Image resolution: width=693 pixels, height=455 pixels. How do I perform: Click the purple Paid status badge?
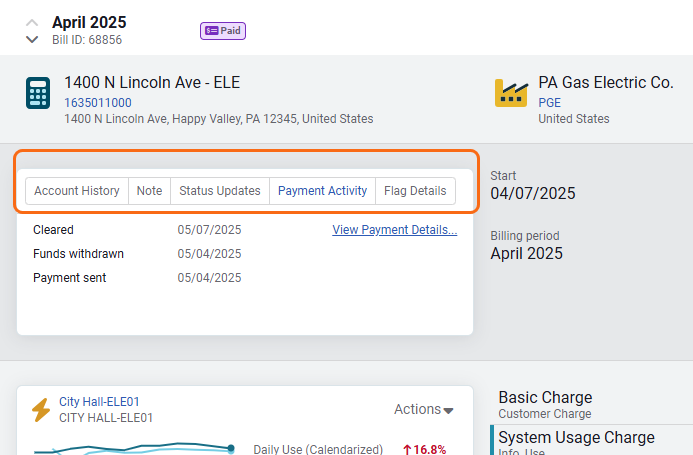pyautogui.click(x=223, y=31)
